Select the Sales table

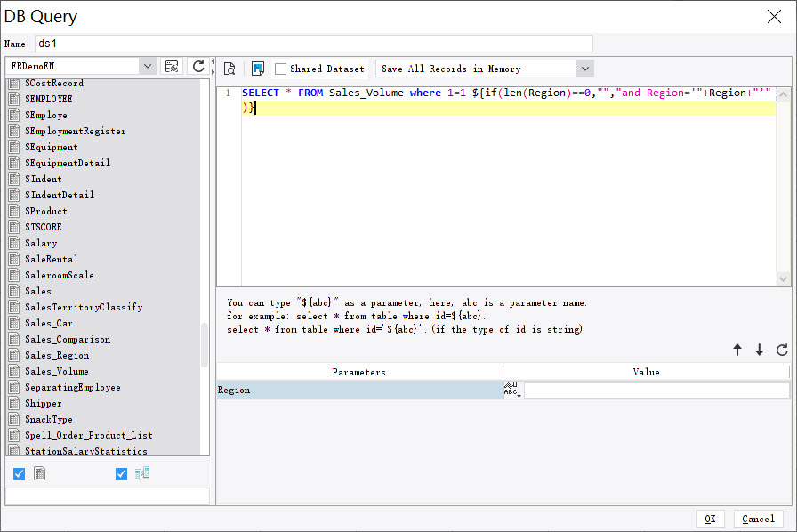pos(38,291)
